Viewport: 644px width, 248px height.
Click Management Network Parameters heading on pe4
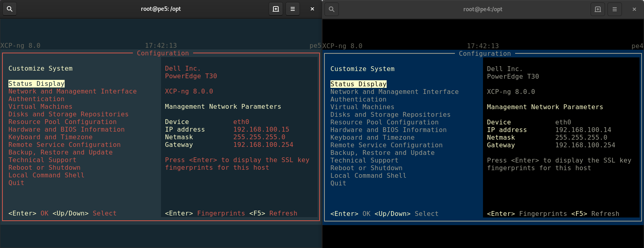[x=545, y=107]
